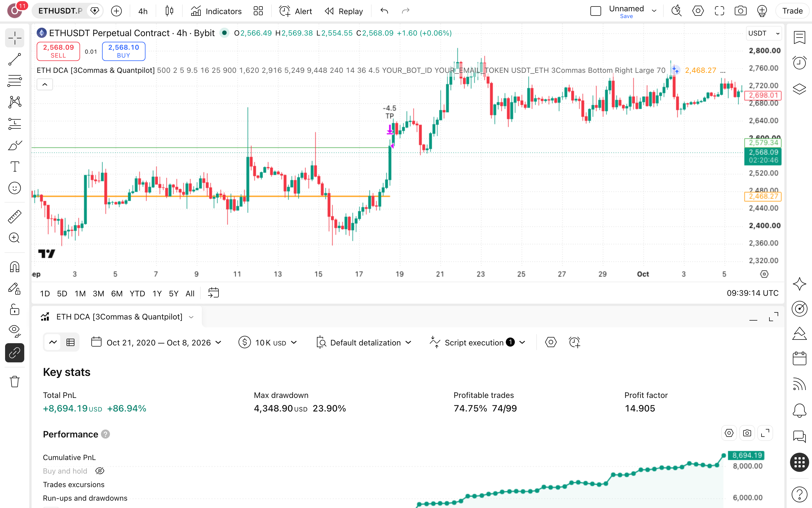Image resolution: width=812 pixels, height=508 pixels.
Task: Take a chart snapshot with camera icon
Action: 741,11
